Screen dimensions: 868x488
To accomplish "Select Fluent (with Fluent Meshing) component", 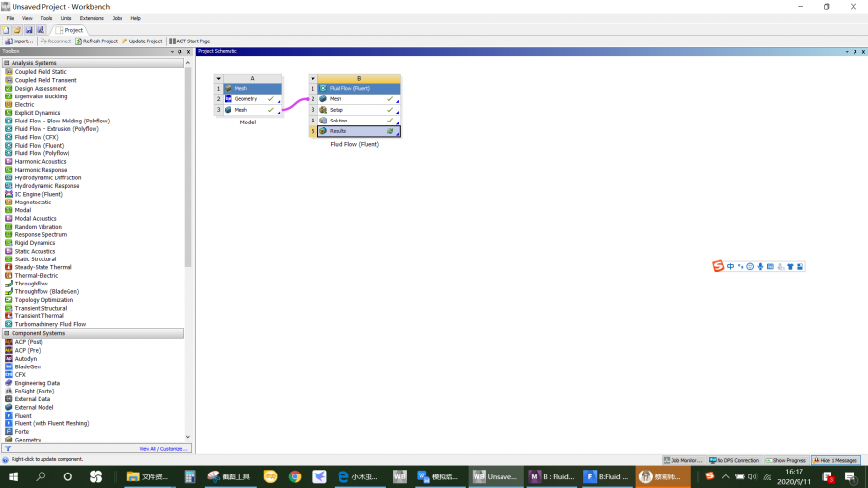I will (x=52, y=423).
